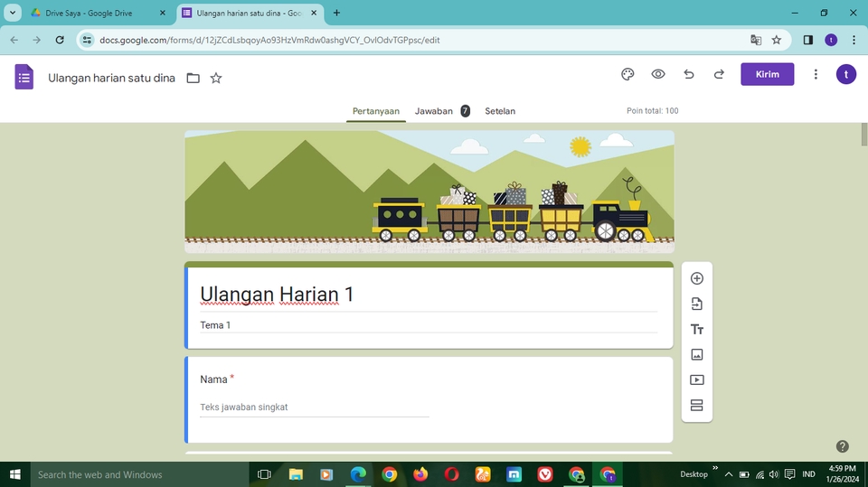This screenshot has width=868, height=487.
Task: Open Opera from the taskbar
Action: click(452, 474)
